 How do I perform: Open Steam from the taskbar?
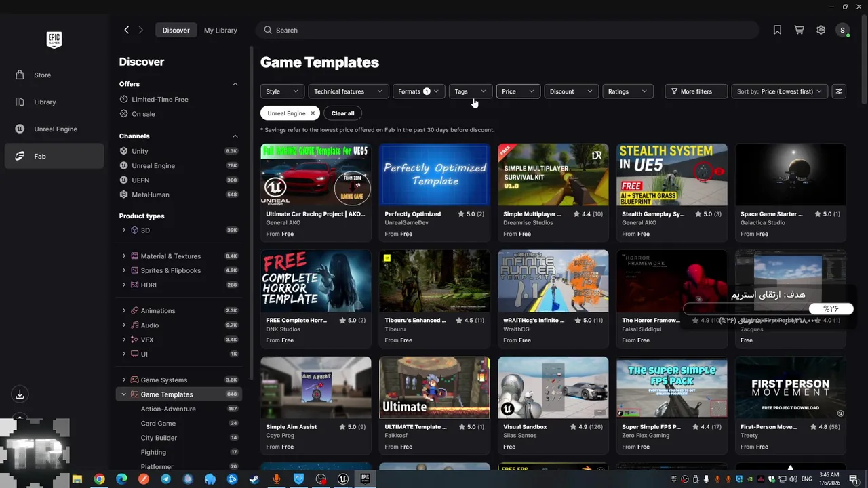pos(254,479)
